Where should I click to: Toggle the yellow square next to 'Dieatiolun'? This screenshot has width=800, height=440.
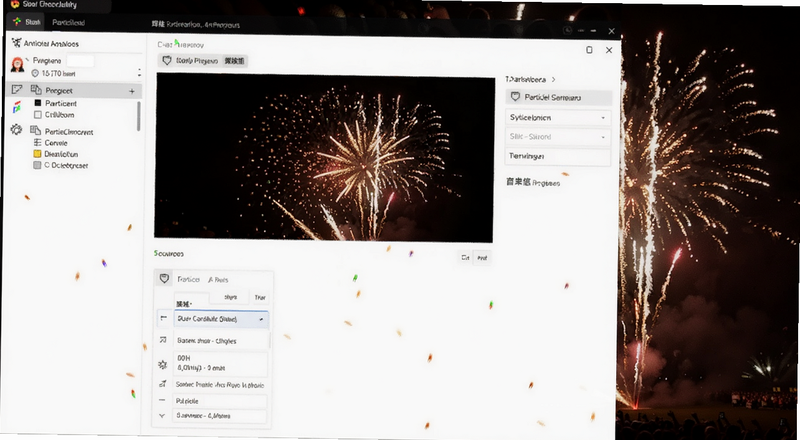37,154
